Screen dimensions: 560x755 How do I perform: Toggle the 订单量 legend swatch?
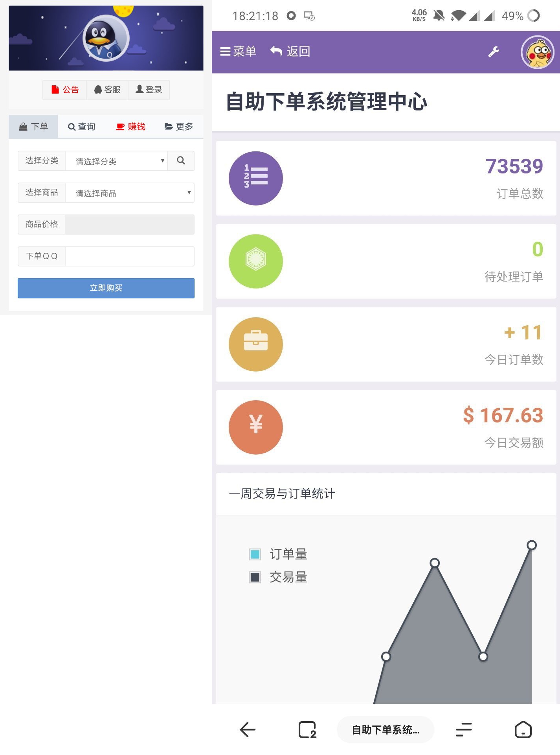[255, 554]
